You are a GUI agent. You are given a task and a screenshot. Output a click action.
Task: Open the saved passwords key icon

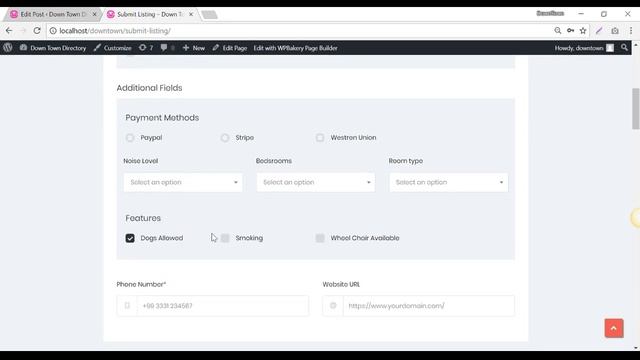(x=570, y=31)
